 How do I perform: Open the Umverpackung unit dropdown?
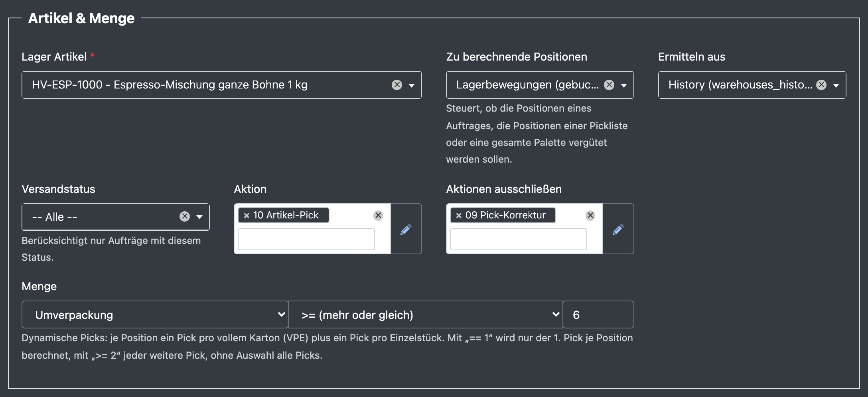(x=155, y=314)
